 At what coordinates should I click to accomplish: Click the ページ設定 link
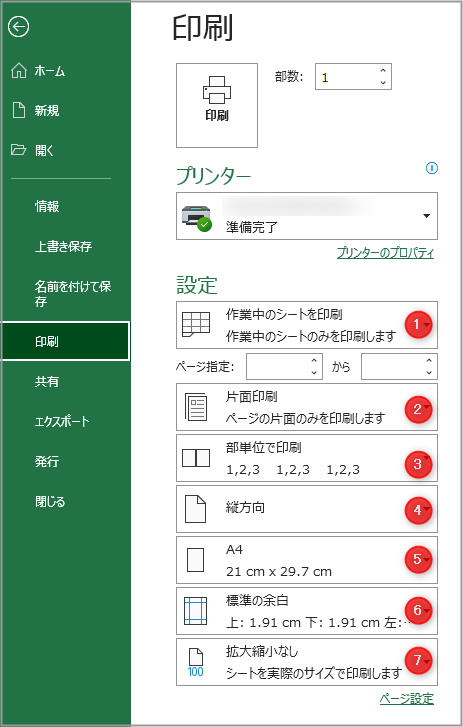pos(407,699)
